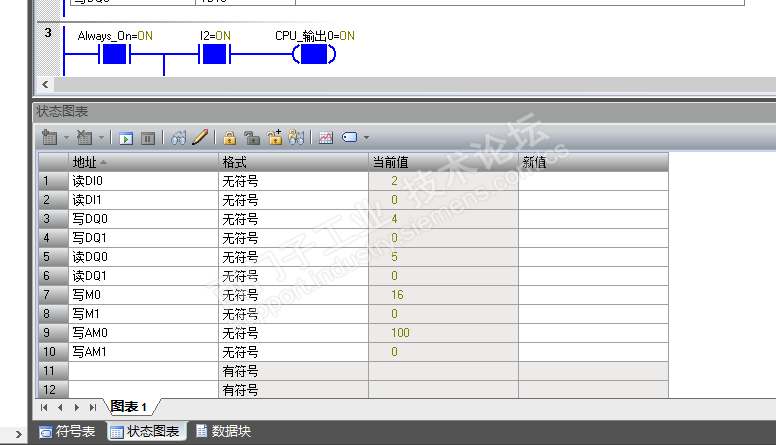This screenshot has height=445, width=776.
Task: Click the read all forced values icon
Action: click(296, 137)
